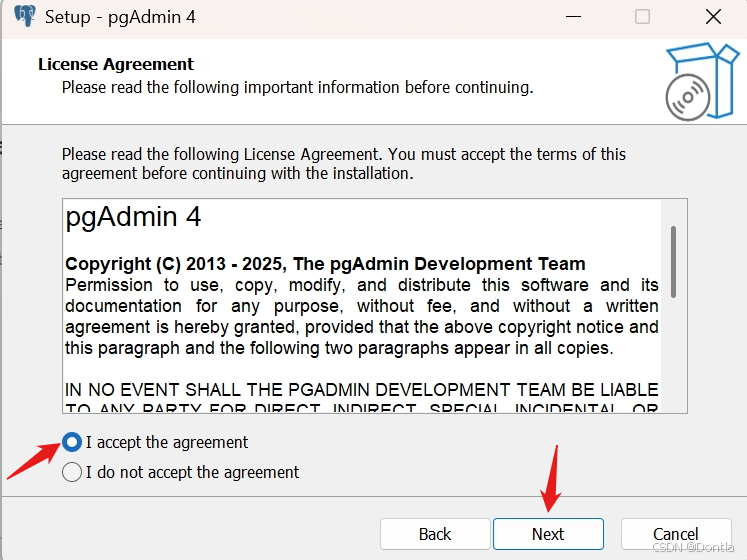Screen dimensions: 747x560
Task: Click the 'License Agreement' header title
Action: tap(116, 64)
